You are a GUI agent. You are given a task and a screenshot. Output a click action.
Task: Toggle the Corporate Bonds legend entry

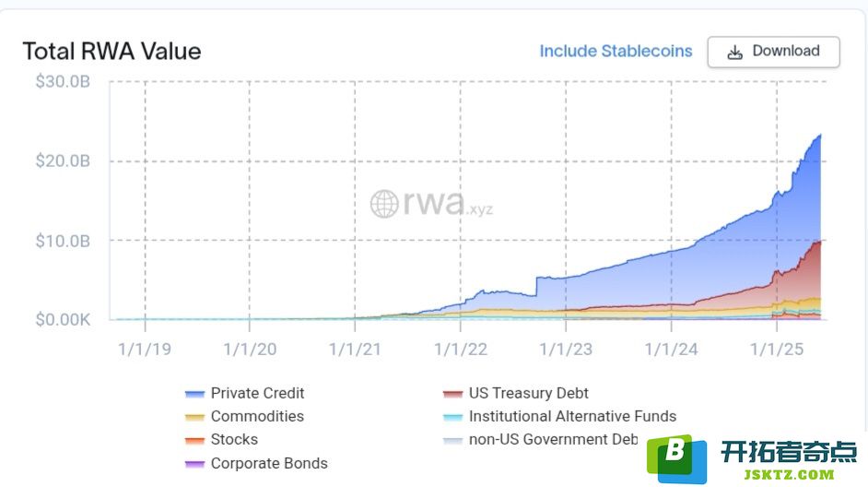(x=256, y=463)
